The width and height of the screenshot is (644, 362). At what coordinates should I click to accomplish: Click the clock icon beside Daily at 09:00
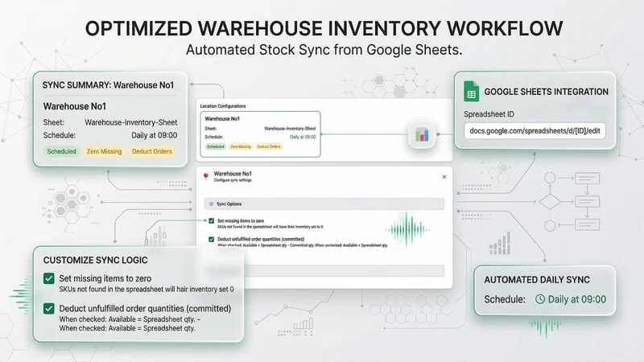(x=540, y=299)
